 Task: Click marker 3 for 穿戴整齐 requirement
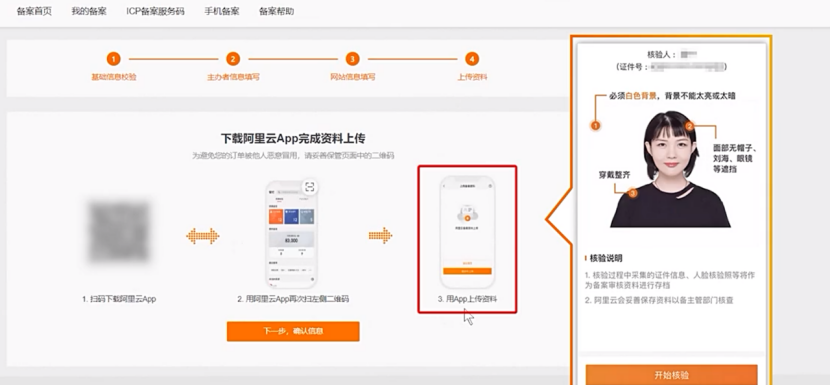[633, 193]
